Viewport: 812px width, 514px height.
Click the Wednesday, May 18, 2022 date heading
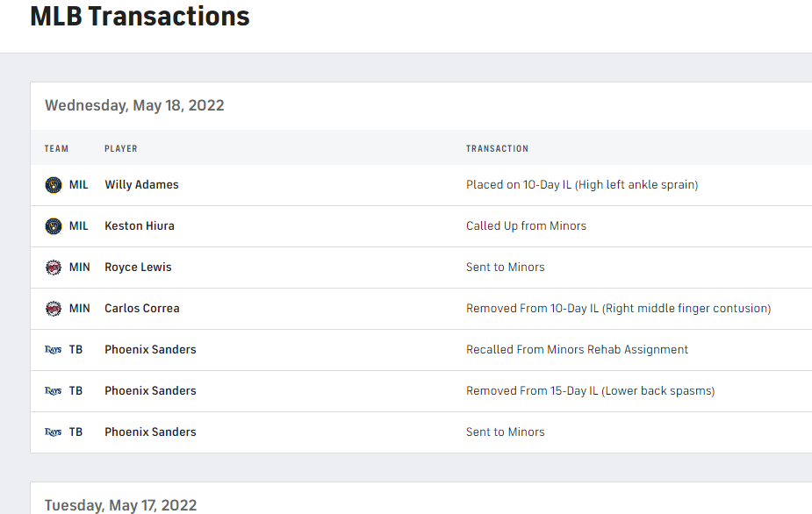click(134, 105)
